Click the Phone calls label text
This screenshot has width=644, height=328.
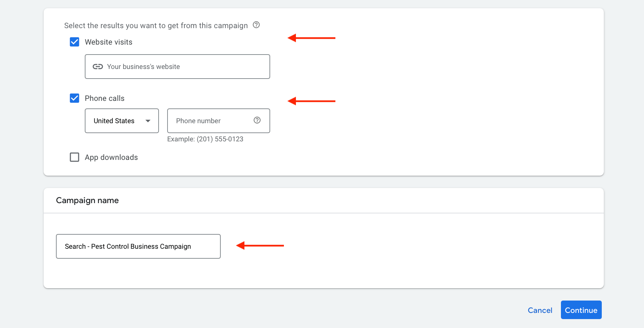coord(104,98)
